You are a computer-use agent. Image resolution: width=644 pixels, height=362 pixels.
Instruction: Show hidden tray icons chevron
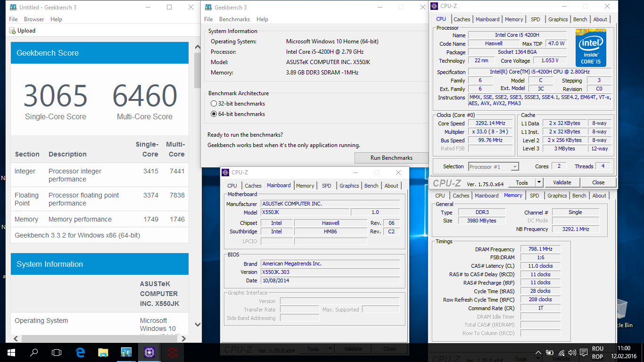tap(538, 352)
